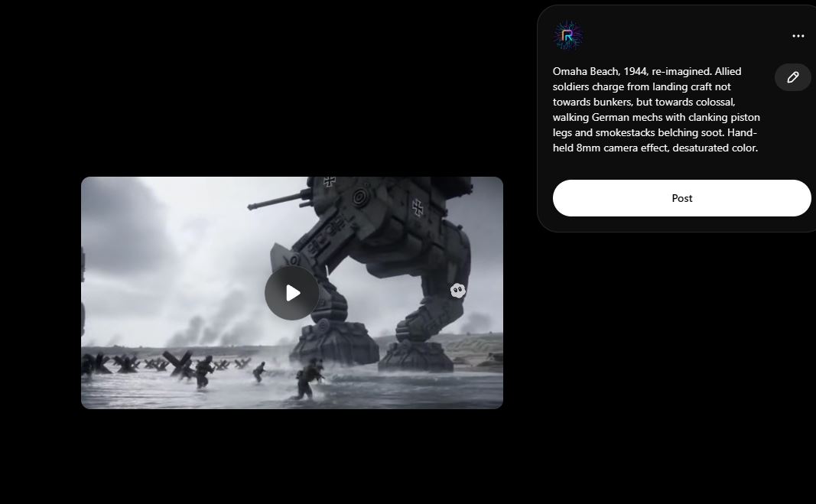This screenshot has width=816, height=504.
Task: Click the iron cross emblem on mech hull
Action: 418,205
